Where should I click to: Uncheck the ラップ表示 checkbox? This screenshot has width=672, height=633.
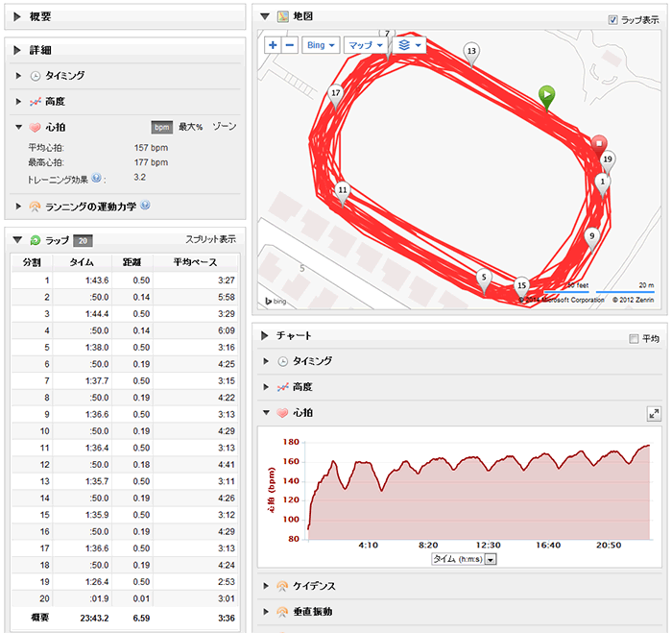click(613, 19)
